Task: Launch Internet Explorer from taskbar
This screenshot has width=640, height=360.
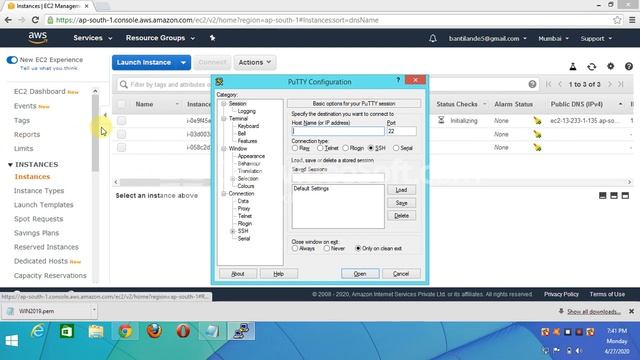Action: click(38, 331)
